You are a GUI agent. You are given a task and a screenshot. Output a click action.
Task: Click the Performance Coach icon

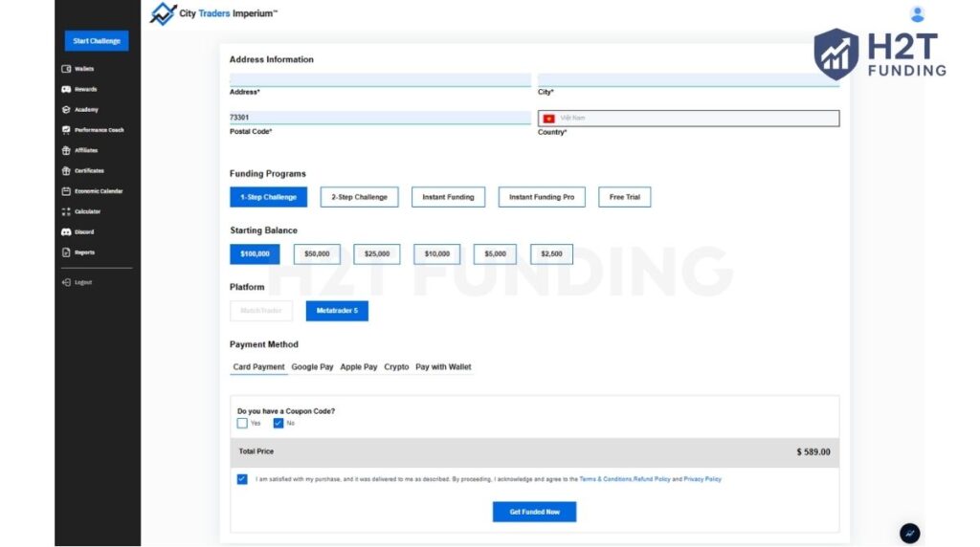(66, 130)
